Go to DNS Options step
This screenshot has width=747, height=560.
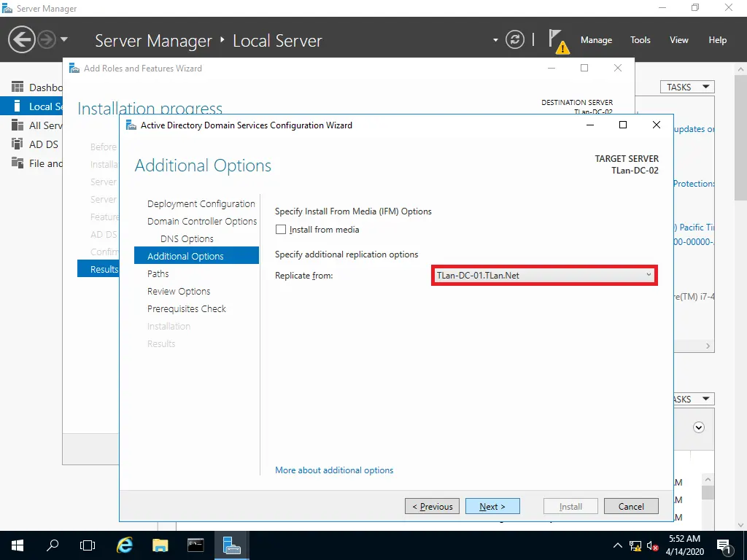[x=187, y=238]
